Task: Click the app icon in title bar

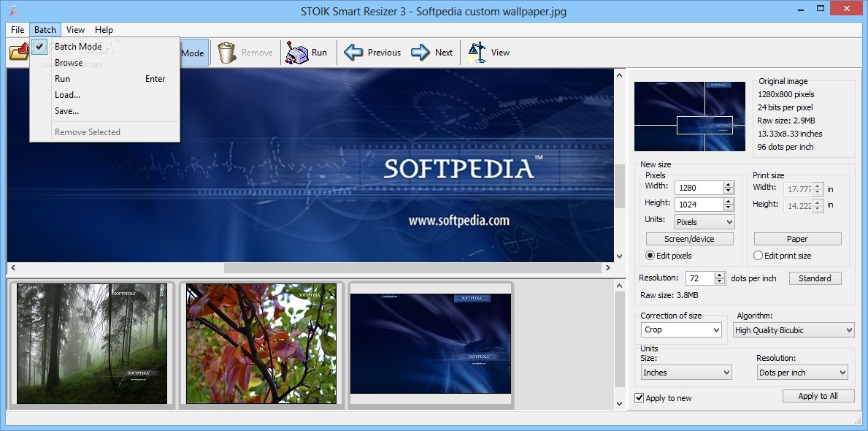Action: [x=13, y=10]
